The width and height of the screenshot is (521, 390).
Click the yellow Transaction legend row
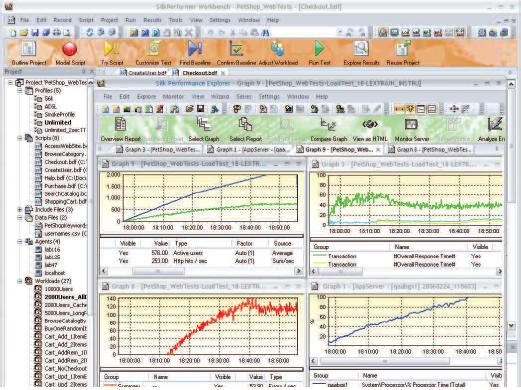pyautogui.click(x=406, y=264)
